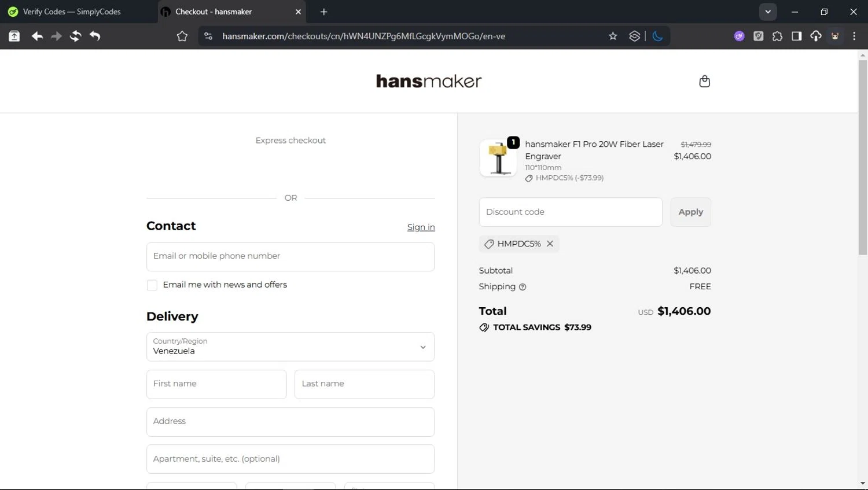
Task: Click into the Address field
Action: click(x=290, y=422)
